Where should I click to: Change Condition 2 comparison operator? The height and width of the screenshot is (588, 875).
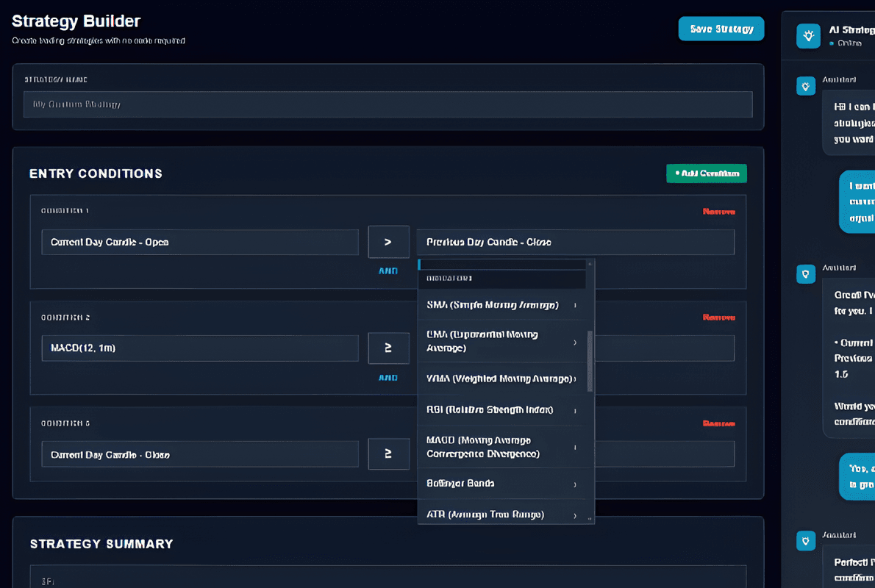[388, 348]
